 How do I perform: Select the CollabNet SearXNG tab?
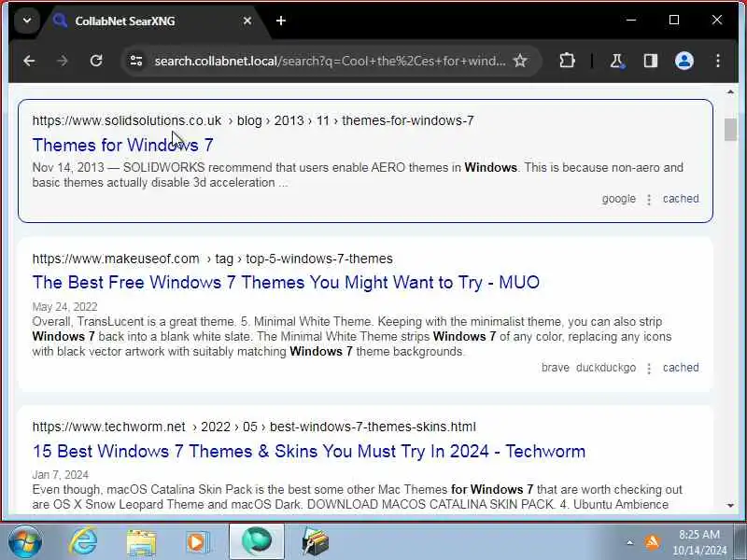click(x=151, y=21)
